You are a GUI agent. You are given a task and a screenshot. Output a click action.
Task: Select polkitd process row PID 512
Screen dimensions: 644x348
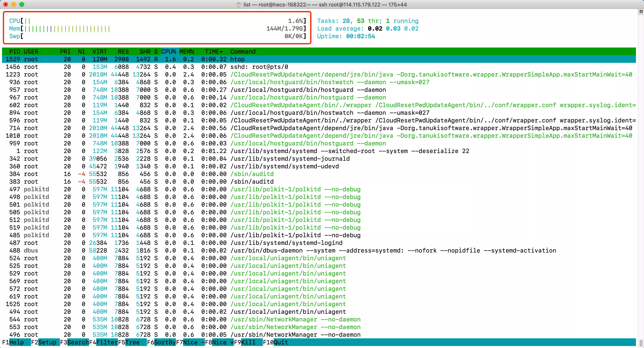coord(319,220)
